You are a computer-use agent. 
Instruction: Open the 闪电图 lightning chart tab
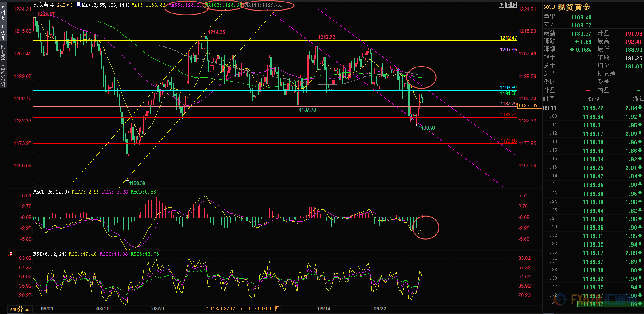pyautogui.click(x=3, y=52)
